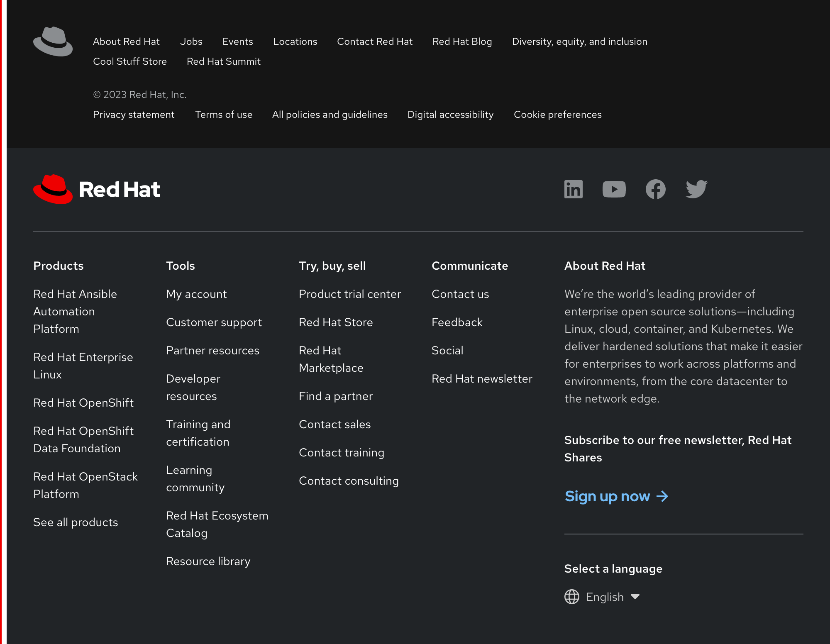This screenshot has height=644, width=830.
Task: Click the gray fedora hat icon
Action: tap(53, 41)
